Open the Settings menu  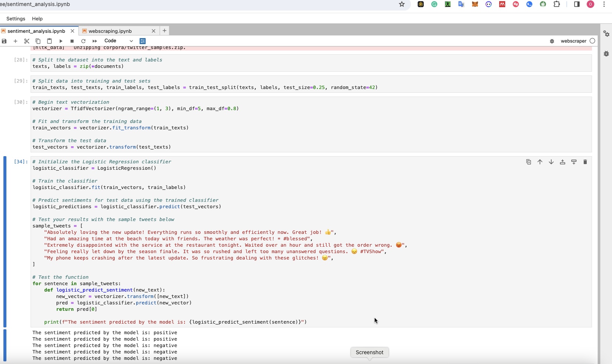[x=16, y=18]
